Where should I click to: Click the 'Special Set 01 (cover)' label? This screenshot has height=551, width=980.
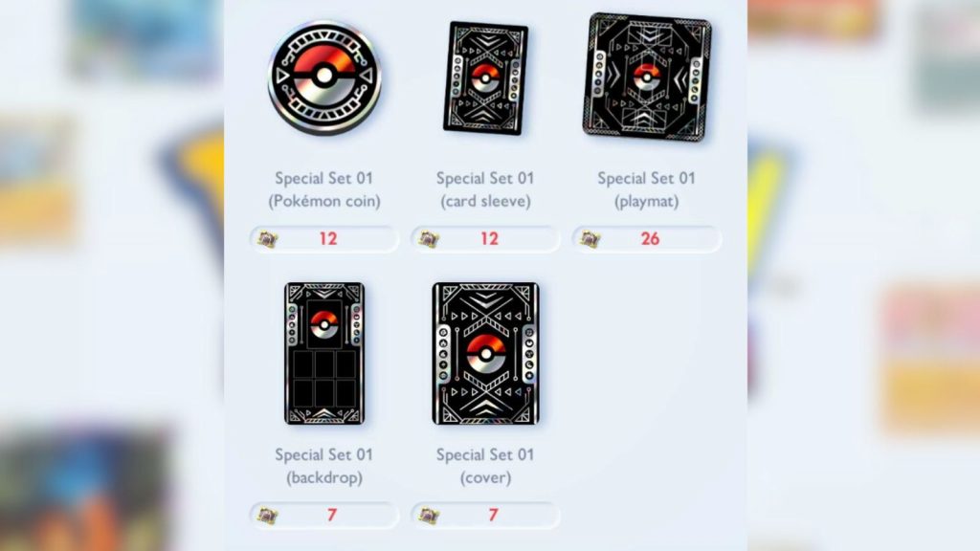(485, 467)
